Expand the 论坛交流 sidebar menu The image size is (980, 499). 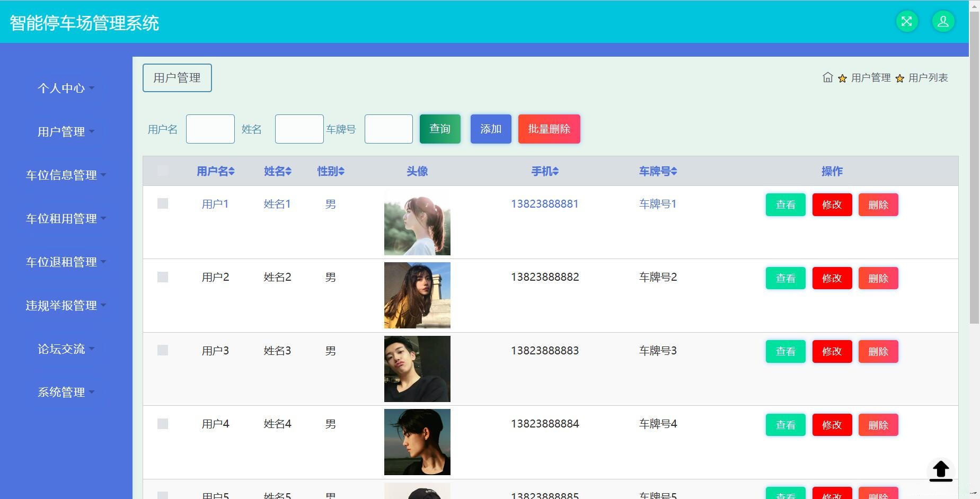[x=66, y=349]
